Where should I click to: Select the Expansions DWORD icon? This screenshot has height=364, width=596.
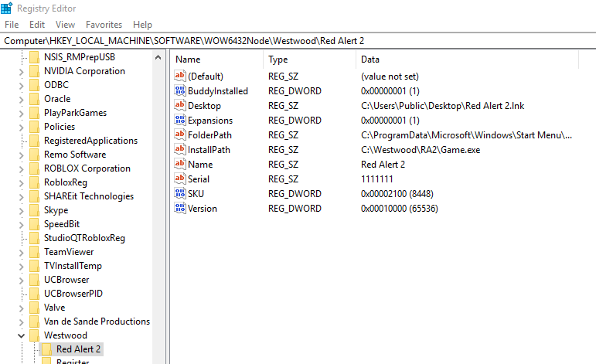pos(180,120)
